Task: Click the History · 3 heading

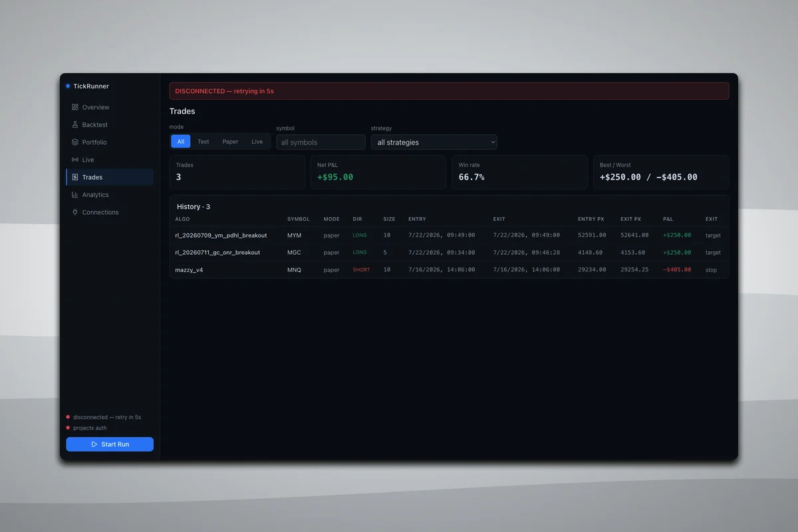Action: point(194,207)
